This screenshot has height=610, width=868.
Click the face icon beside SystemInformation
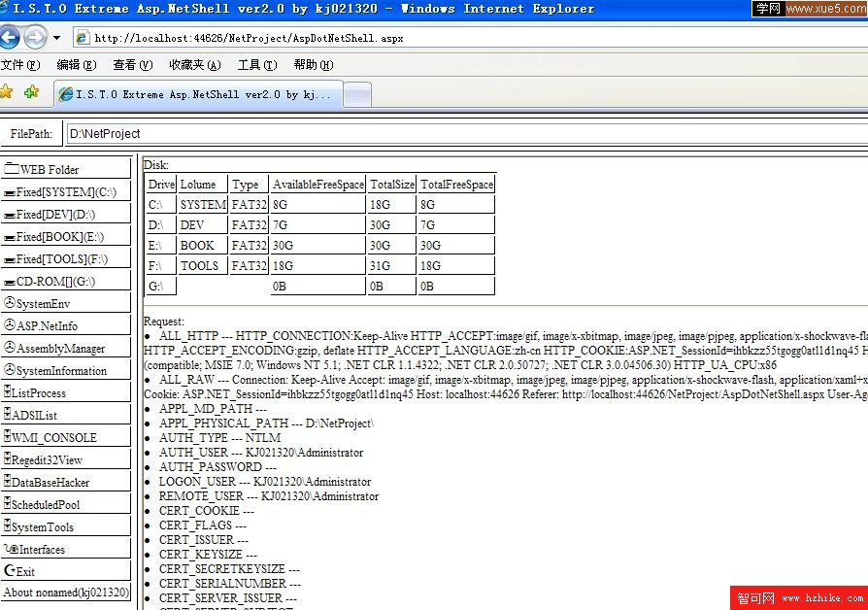pyautogui.click(x=10, y=369)
